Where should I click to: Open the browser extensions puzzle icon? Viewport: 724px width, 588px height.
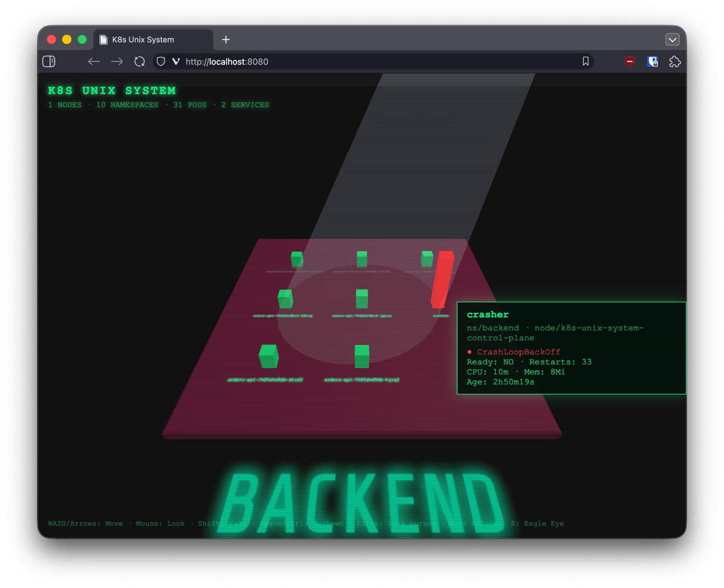point(675,62)
